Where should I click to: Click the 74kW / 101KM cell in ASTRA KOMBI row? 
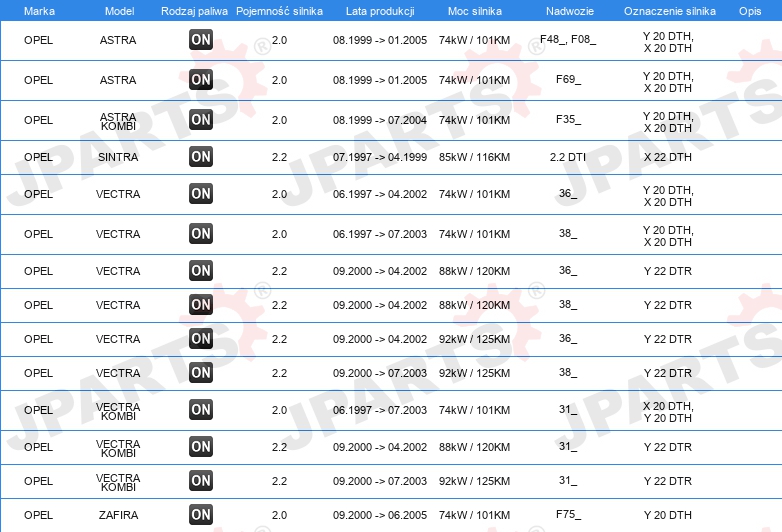(474, 120)
